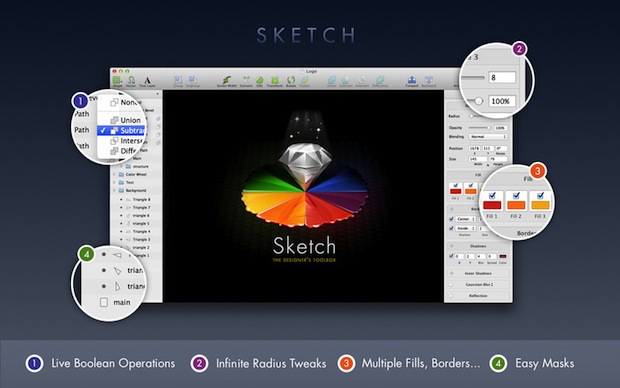
Task: Choose the Text Layer tool
Action: 147,81
